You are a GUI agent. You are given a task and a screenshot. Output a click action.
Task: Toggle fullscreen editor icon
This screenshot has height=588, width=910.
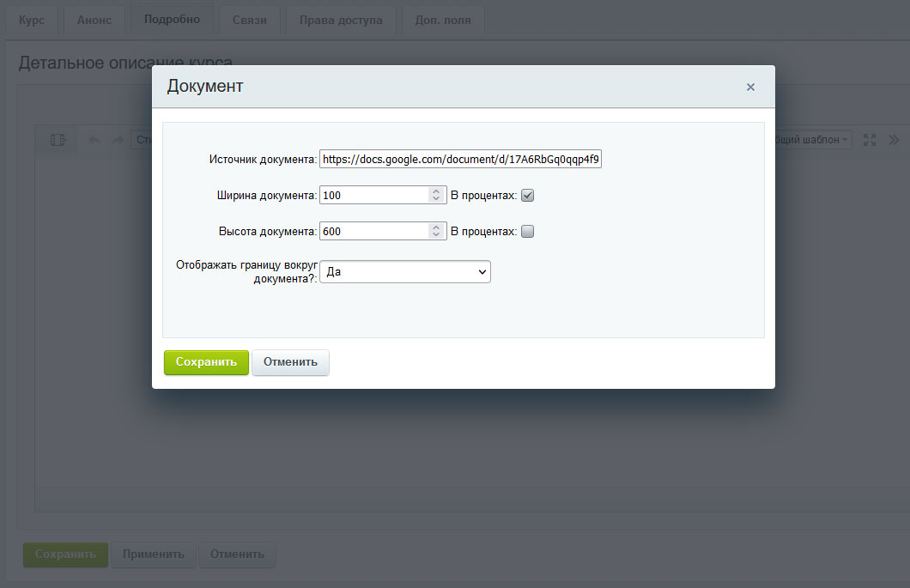(870, 140)
